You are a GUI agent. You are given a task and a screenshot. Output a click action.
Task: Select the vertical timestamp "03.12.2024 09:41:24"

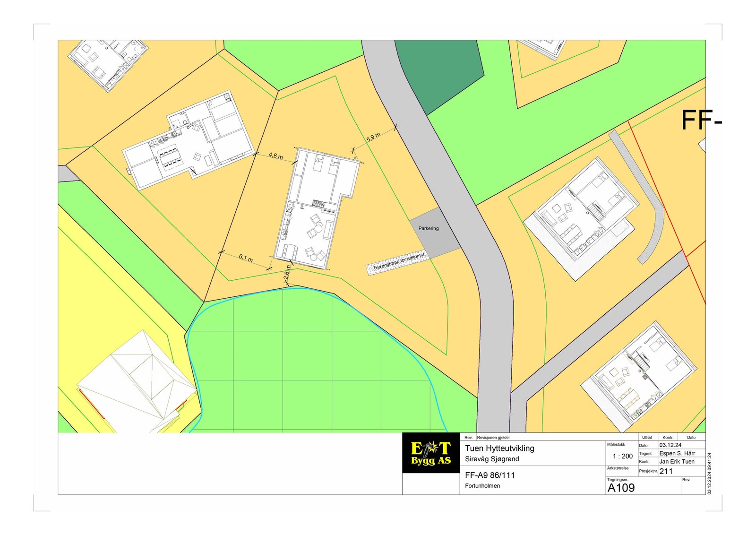[x=709, y=474]
